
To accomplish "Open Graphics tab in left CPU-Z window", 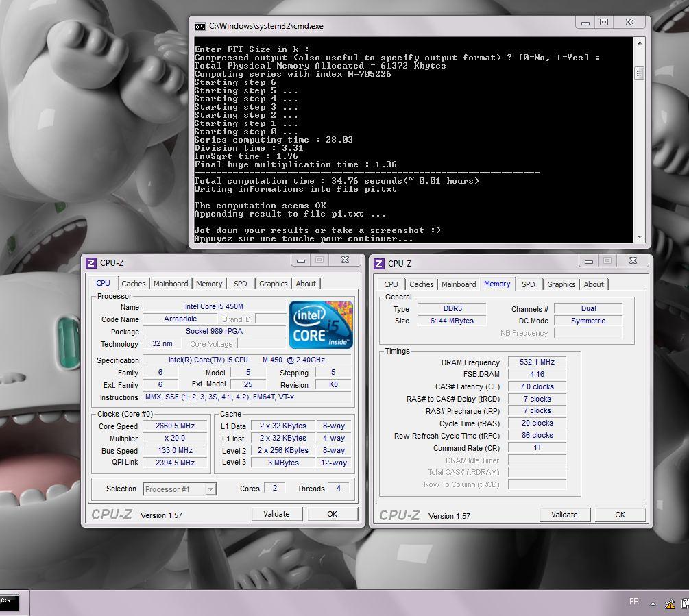I will tap(274, 284).
